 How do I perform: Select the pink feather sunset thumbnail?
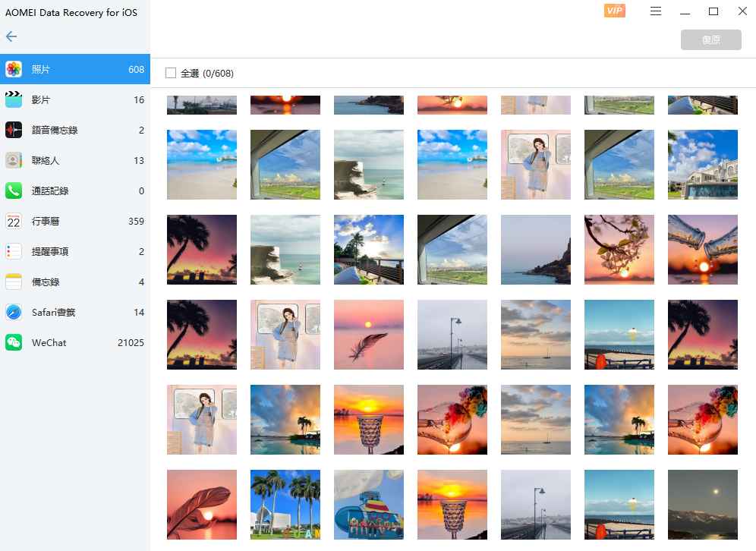click(369, 335)
